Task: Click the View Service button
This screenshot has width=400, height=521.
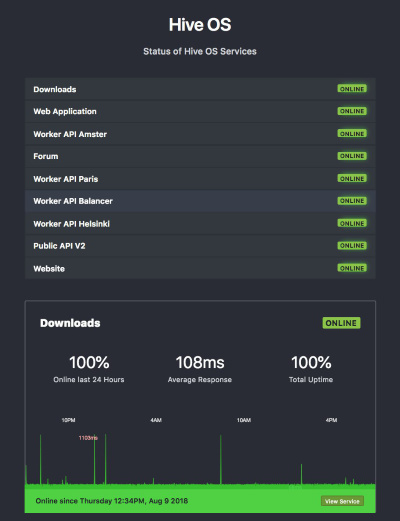Action: (342, 501)
